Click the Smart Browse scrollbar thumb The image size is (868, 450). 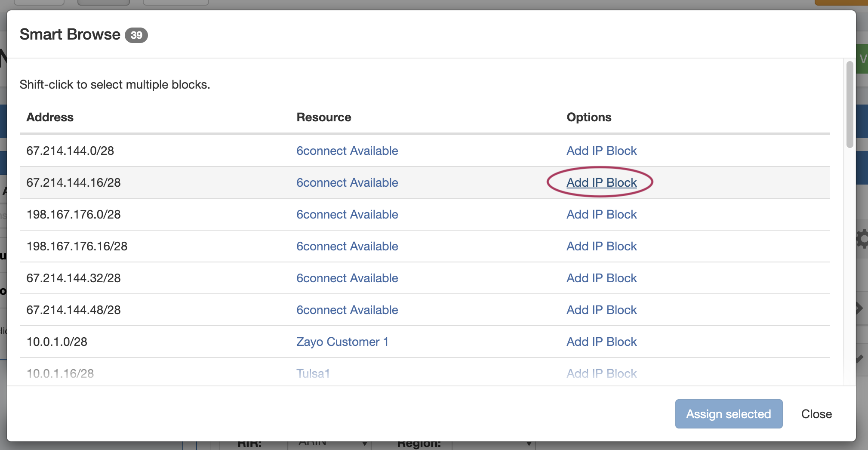pos(850,105)
